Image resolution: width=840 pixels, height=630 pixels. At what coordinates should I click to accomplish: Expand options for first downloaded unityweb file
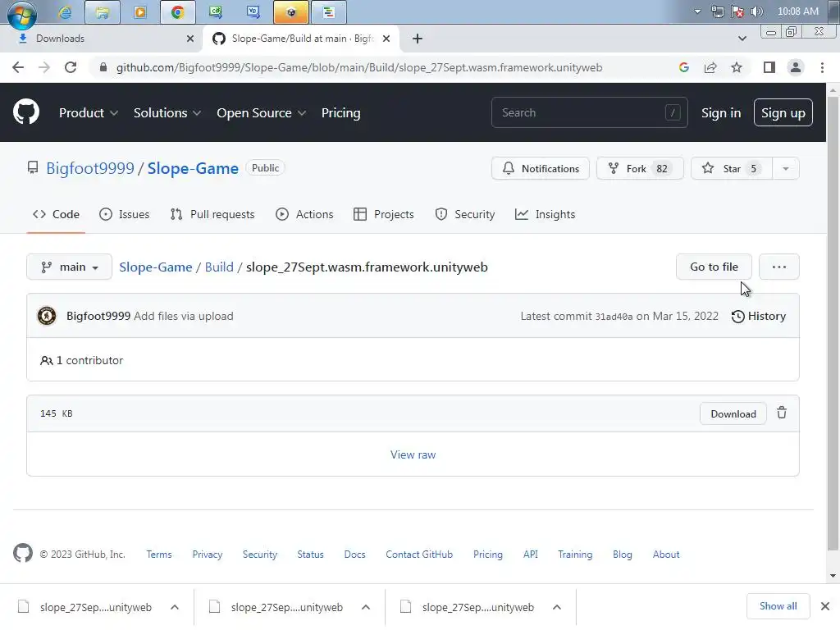(x=175, y=607)
